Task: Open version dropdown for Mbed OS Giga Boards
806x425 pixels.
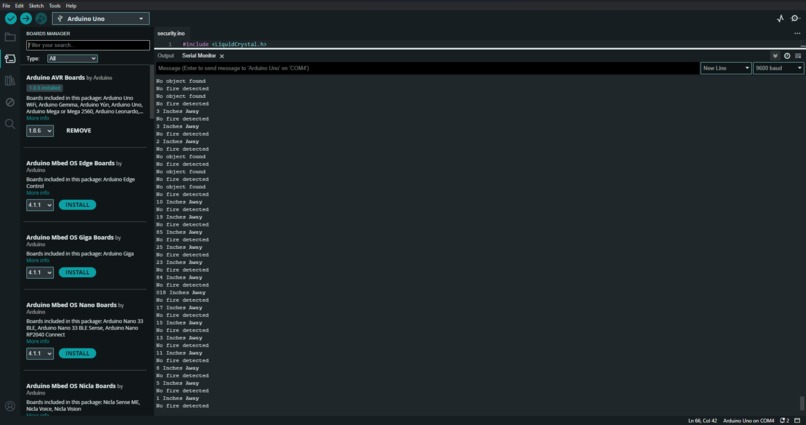Action: (40, 272)
